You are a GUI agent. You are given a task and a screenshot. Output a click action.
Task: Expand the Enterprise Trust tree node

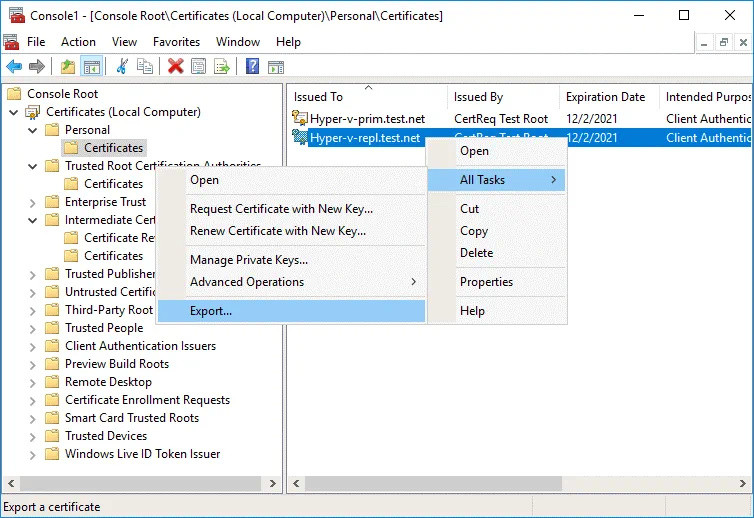point(33,202)
